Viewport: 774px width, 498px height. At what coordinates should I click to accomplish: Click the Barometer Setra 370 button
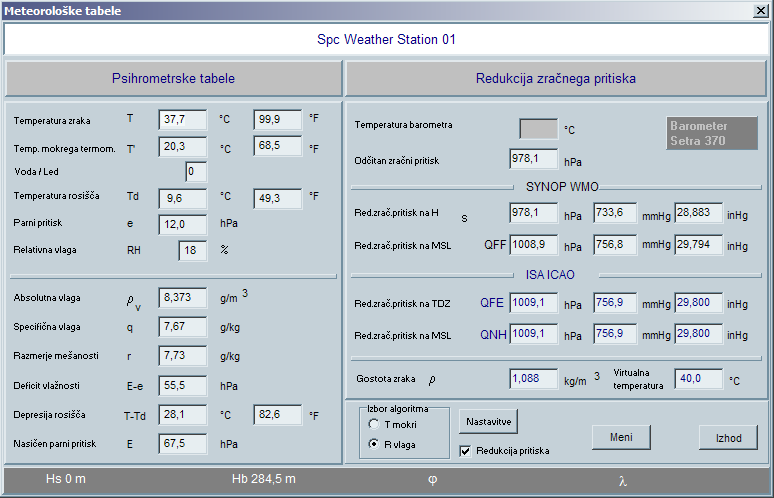pyautogui.click(x=711, y=133)
